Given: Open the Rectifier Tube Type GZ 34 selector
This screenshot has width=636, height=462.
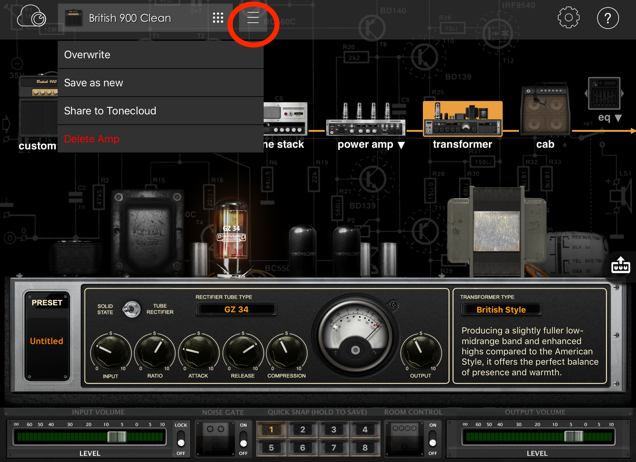Looking at the screenshot, I should pyautogui.click(x=236, y=309).
